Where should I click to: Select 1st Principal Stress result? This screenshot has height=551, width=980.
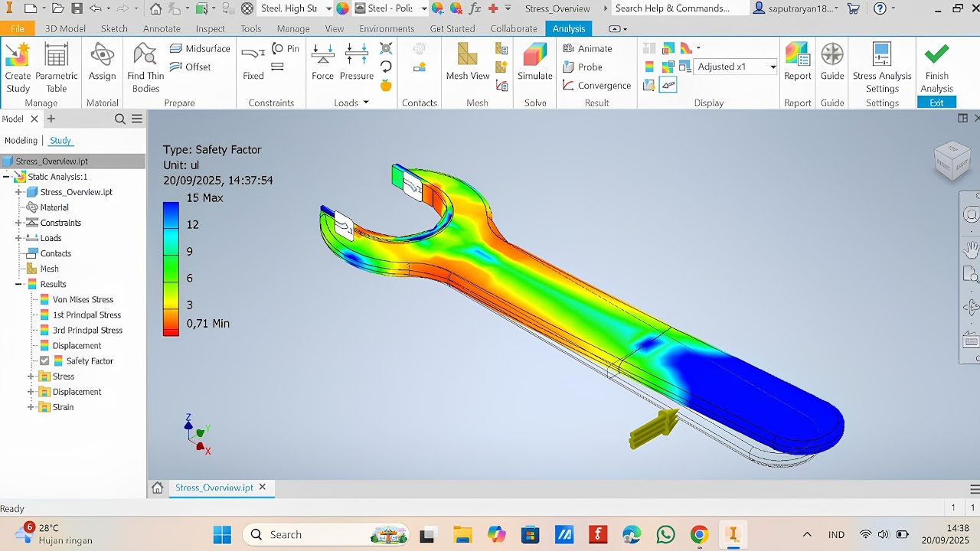pos(87,315)
